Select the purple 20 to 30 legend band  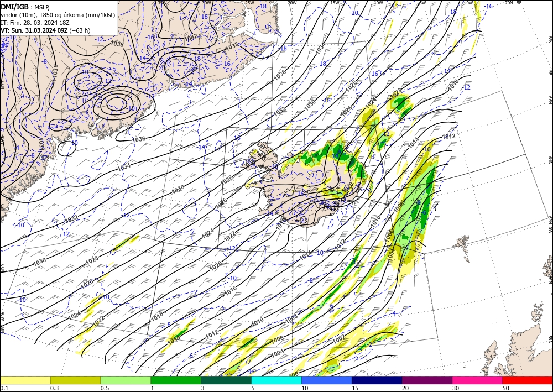[x=427, y=380]
